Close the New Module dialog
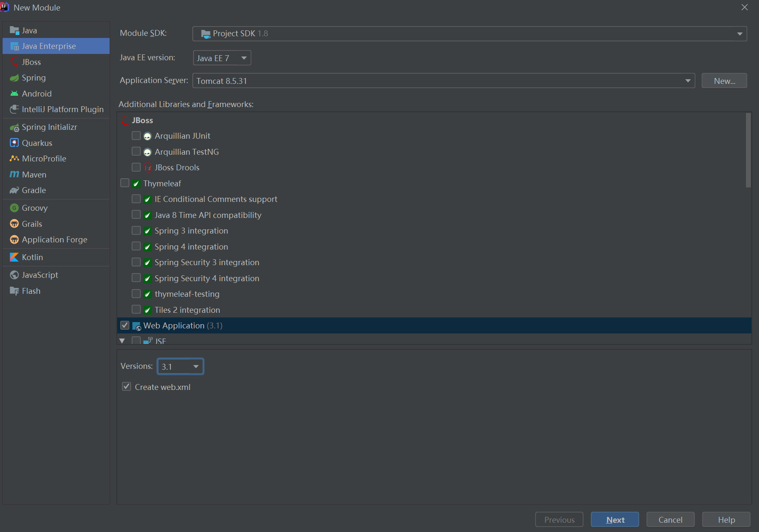This screenshot has height=532, width=759. pyautogui.click(x=745, y=8)
